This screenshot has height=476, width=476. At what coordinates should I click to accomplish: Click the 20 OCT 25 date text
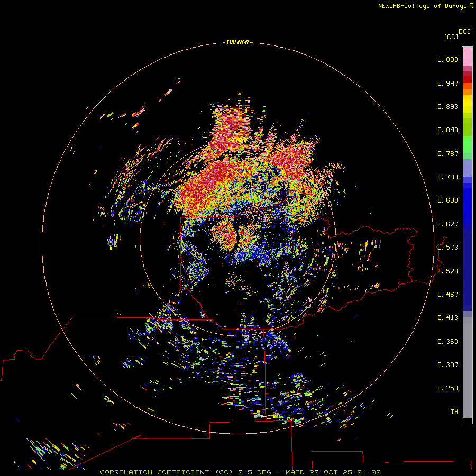331,472
